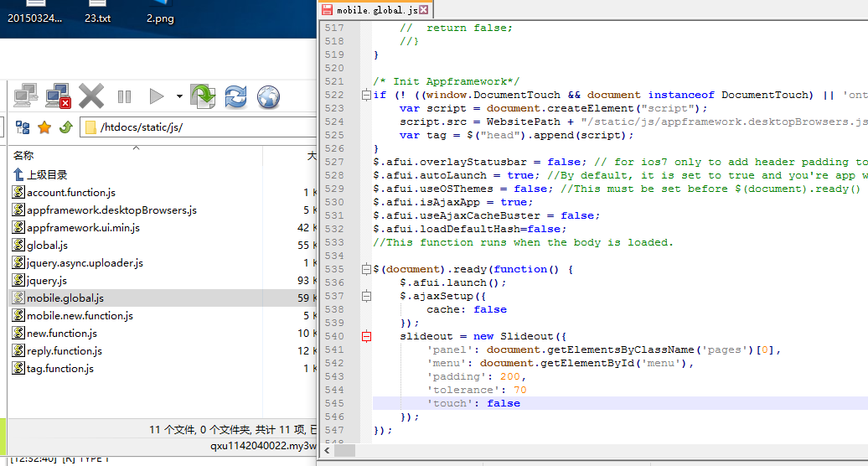
Task: Click the Init Appframework comment line
Action: [x=447, y=82]
